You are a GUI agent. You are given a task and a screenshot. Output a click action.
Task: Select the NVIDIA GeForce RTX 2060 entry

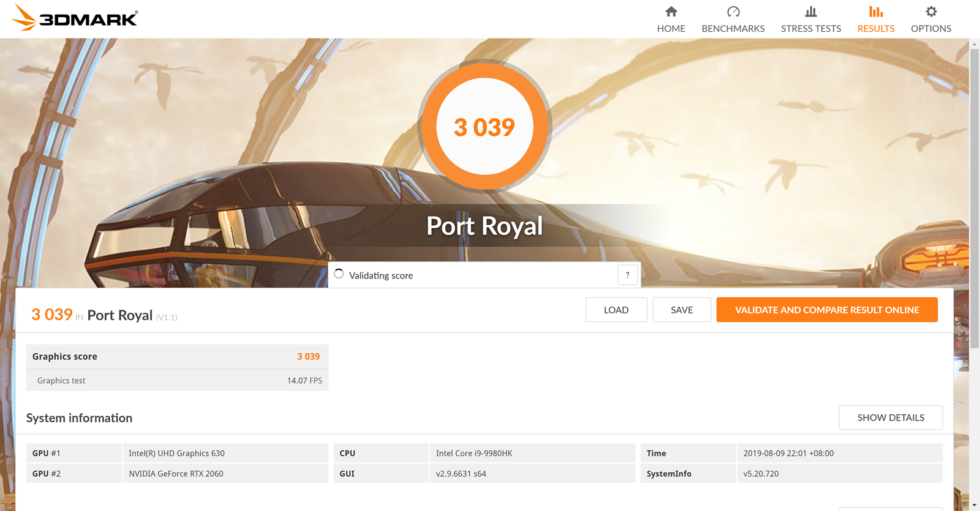(x=176, y=474)
